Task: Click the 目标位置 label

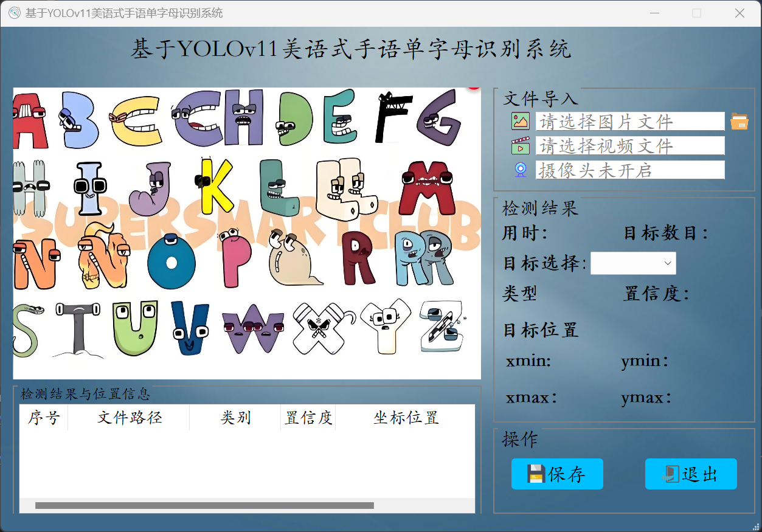Action: (541, 330)
